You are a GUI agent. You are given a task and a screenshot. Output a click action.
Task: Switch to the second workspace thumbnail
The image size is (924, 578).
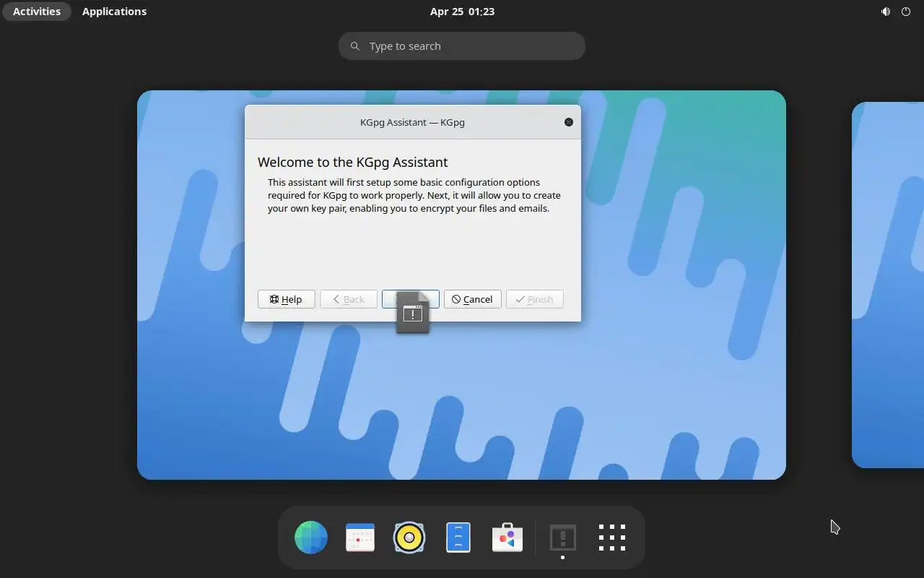click(888, 285)
